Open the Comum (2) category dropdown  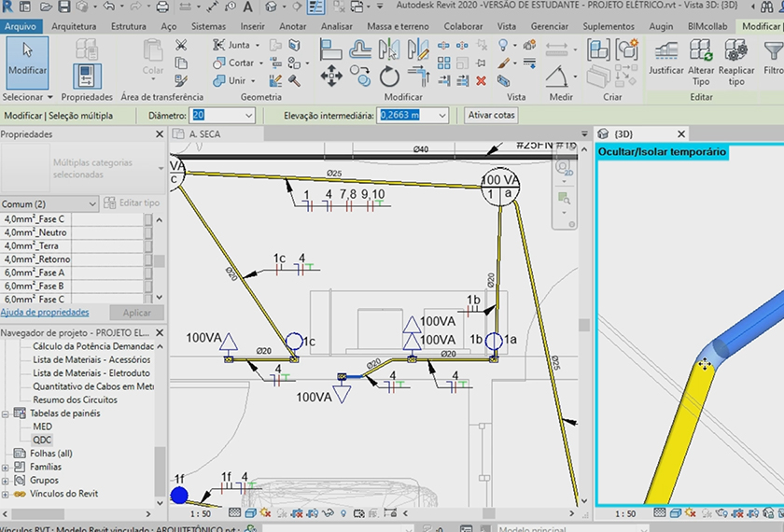(91, 203)
